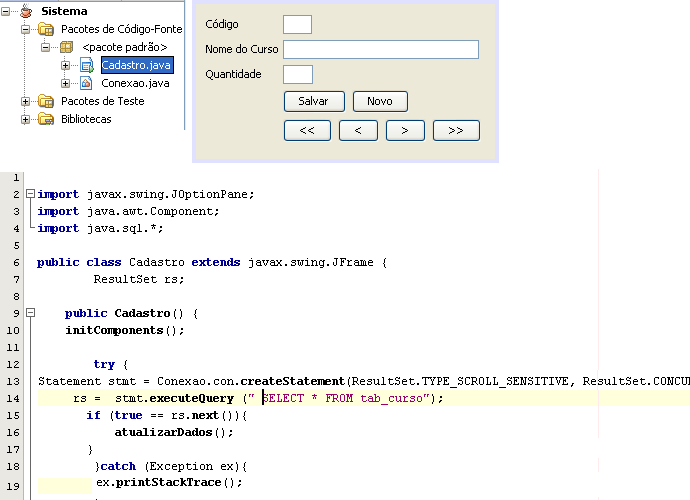Click the Nome do Curso label
The height and width of the screenshot is (500, 690).
click(x=242, y=49)
